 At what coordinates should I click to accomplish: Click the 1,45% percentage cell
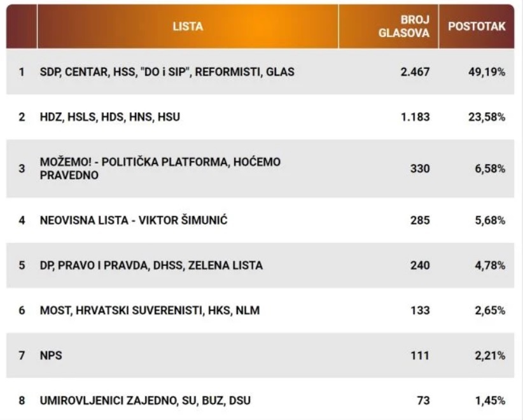click(490, 400)
